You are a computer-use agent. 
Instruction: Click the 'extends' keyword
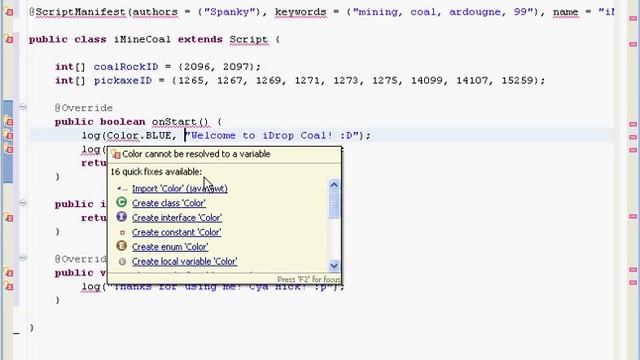click(x=200, y=40)
